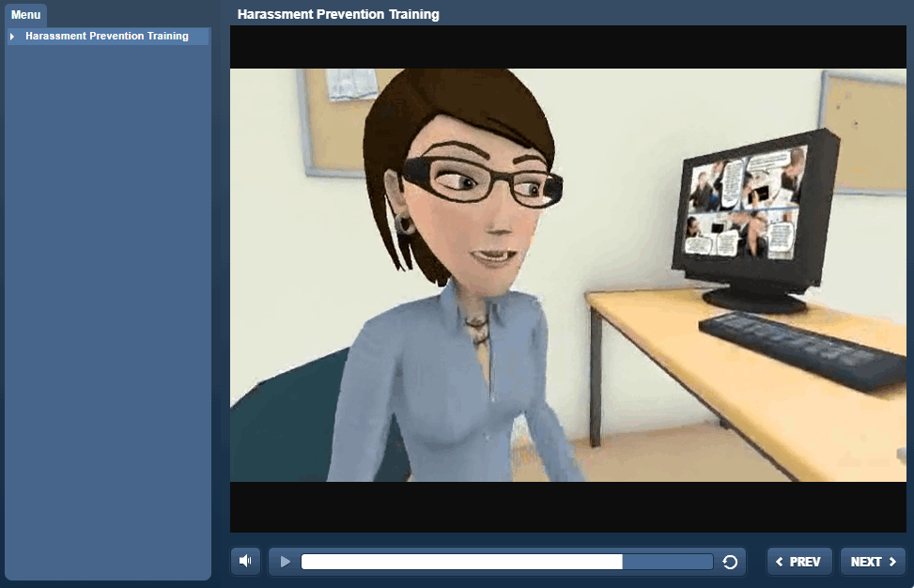Select Harassment Prevention Training in the menu
914x588 pixels.
pyautogui.click(x=107, y=37)
